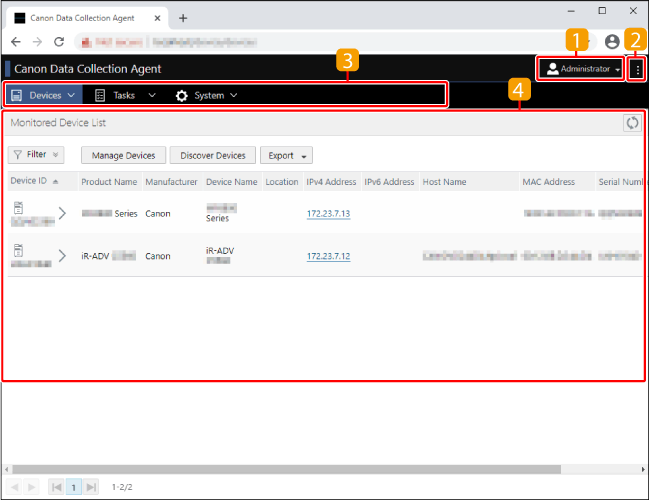
Task: Open the System menu
Action: 206,95
